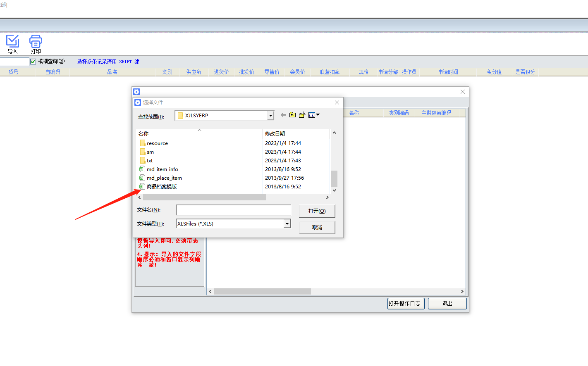Viewport: 588px width, 366px height.
Task: Click the 申请分部 column header
Action: coord(388,72)
